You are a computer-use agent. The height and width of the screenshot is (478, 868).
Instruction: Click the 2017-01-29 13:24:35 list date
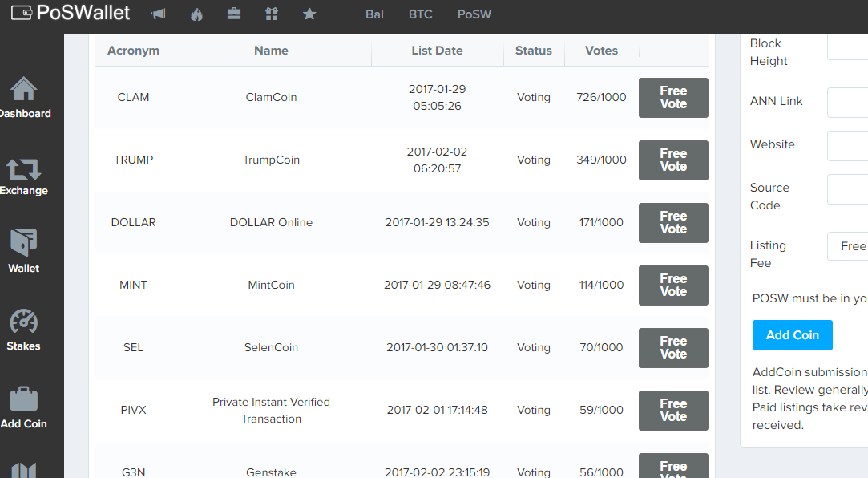(x=437, y=223)
